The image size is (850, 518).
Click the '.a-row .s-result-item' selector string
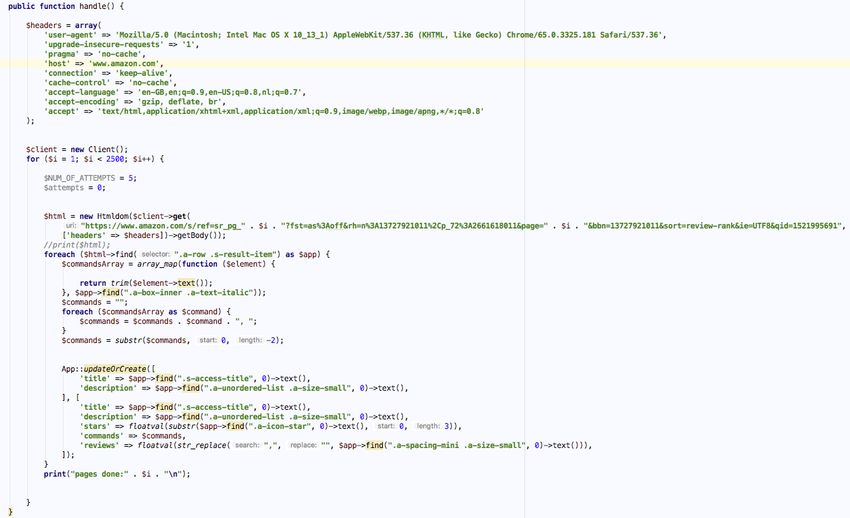[227, 254]
